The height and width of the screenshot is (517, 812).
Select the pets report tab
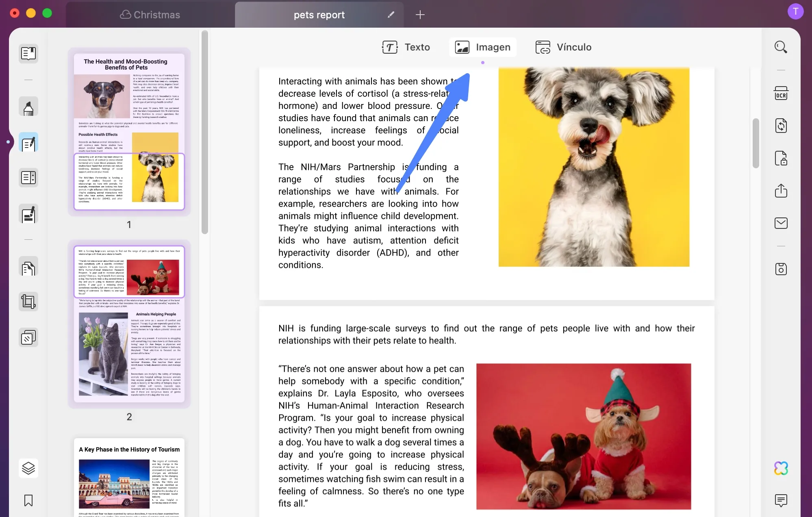pos(319,15)
